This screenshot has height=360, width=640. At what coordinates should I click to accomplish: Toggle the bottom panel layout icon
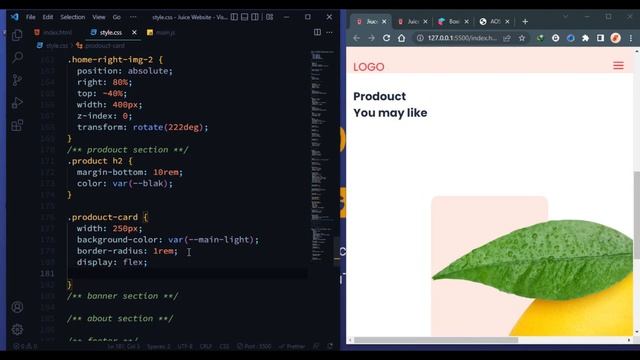tap(244, 17)
